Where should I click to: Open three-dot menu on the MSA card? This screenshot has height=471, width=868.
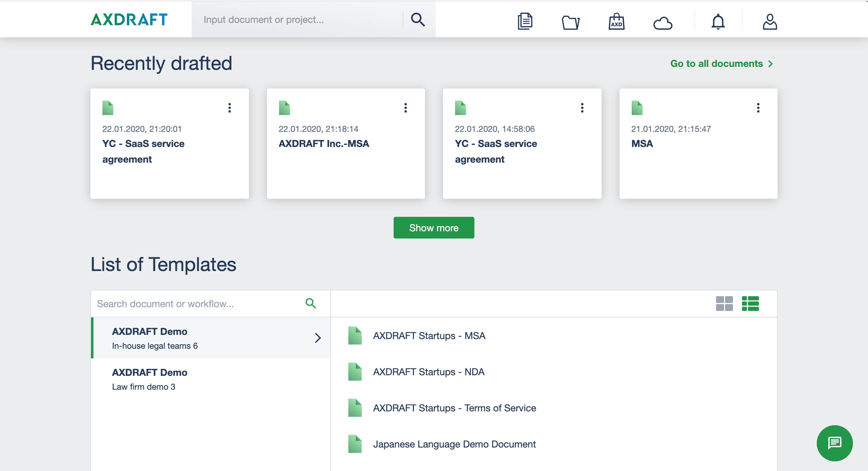click(758, 108)
